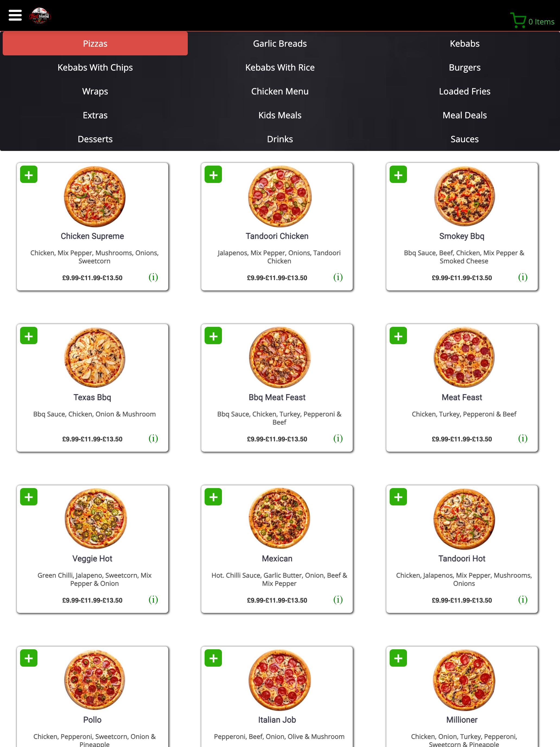
Task: Open the Burgers menu category
Action: pyautogui.click(x=464, y=68)
